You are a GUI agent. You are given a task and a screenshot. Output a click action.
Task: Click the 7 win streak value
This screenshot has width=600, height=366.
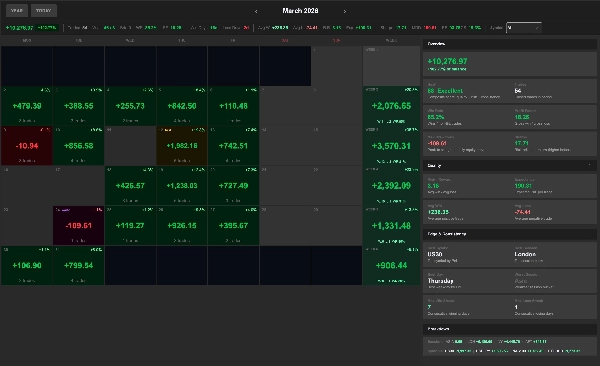pyautogui.click(x=429, y=307)
